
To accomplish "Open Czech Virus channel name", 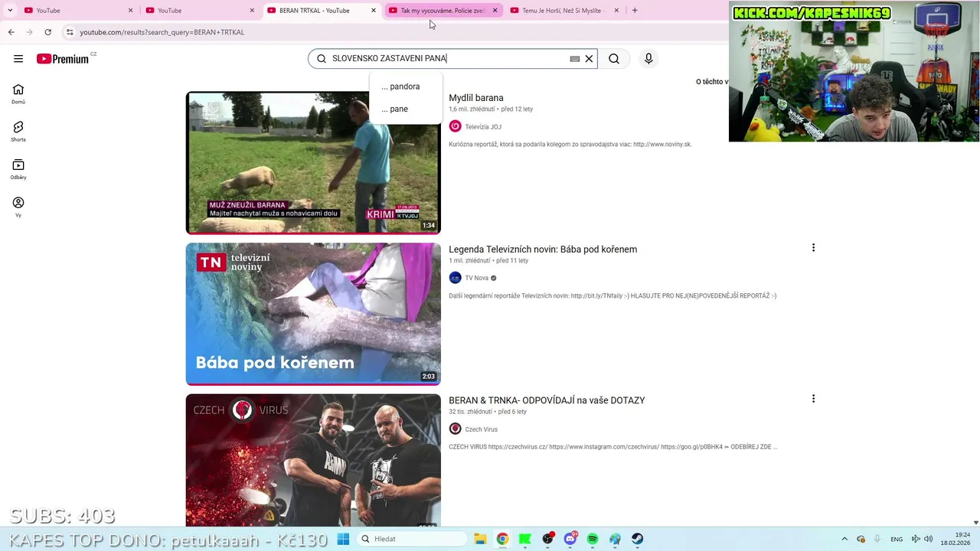I will pos(481,429).
